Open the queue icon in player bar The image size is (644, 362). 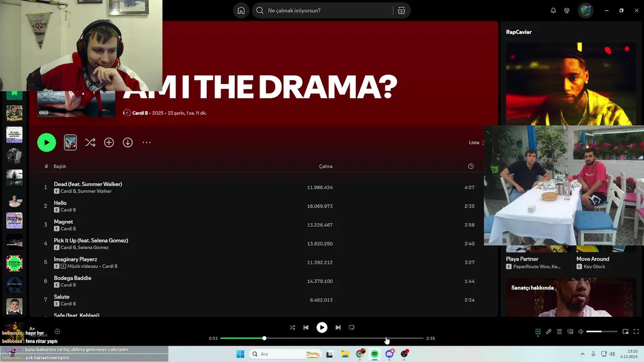559,332
